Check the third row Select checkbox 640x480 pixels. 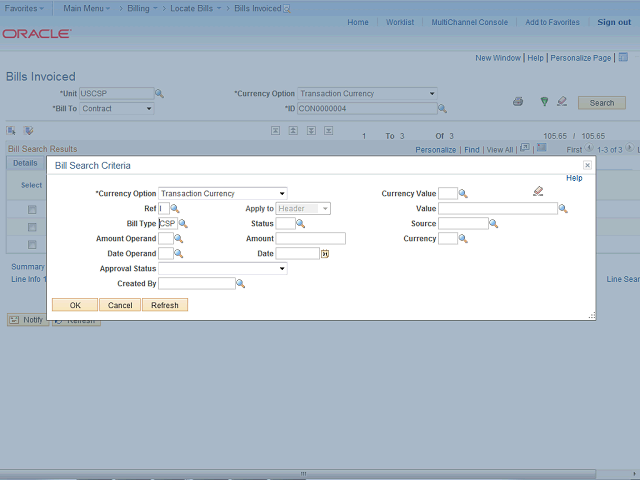pyautogui.click(x=32, y=244)
